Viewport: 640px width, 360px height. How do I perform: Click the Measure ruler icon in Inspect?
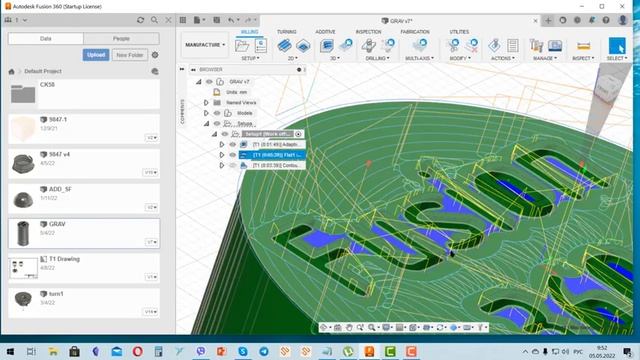pyautogui.click(x=584, y=46)
